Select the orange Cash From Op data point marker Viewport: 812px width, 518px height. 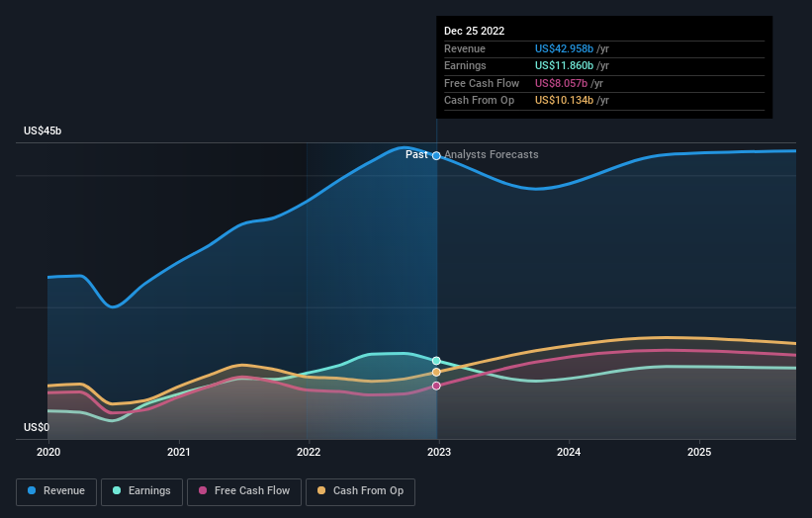point(436,372)
